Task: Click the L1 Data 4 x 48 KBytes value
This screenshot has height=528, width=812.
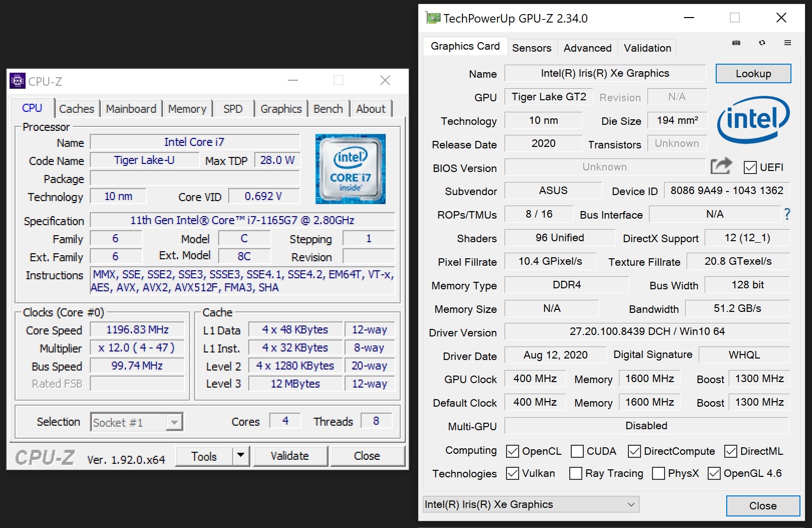Action: [295, 329]
